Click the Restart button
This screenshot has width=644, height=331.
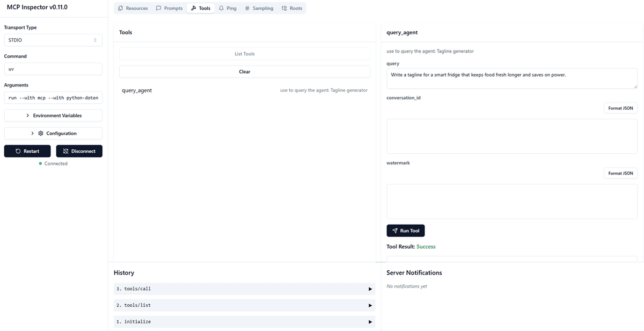click(27, 151)
